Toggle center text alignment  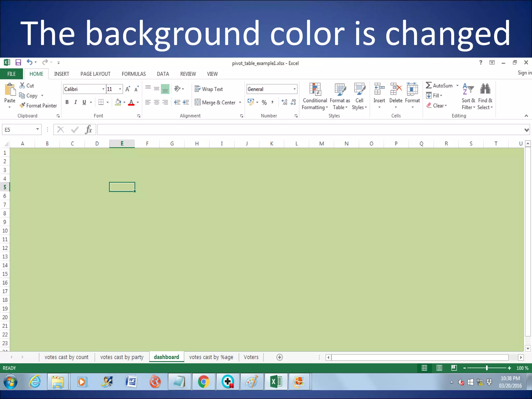tap(157, 102)
